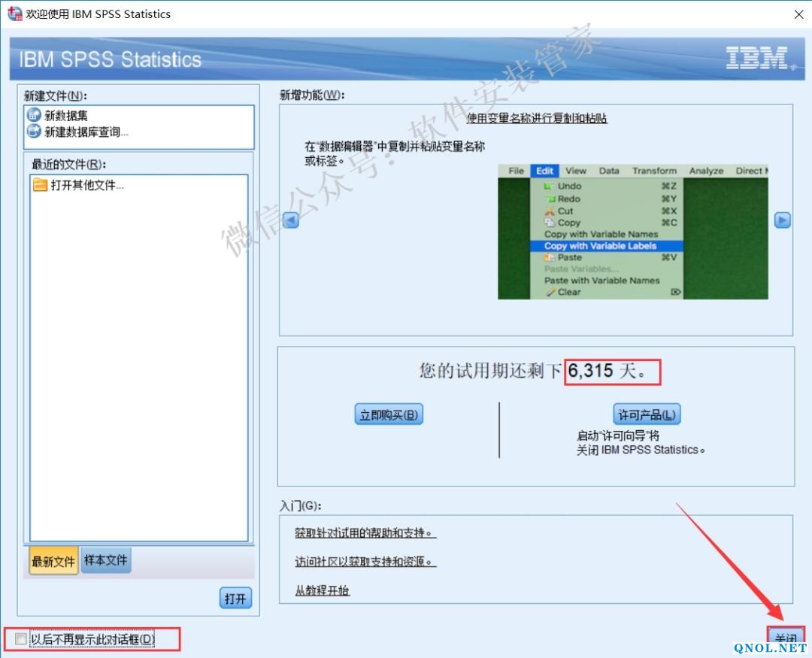This screenshot has width=812, height=658.
Task: Open 使用变量名称进行复制和粘贴 feature link
Action: point(537,118)
